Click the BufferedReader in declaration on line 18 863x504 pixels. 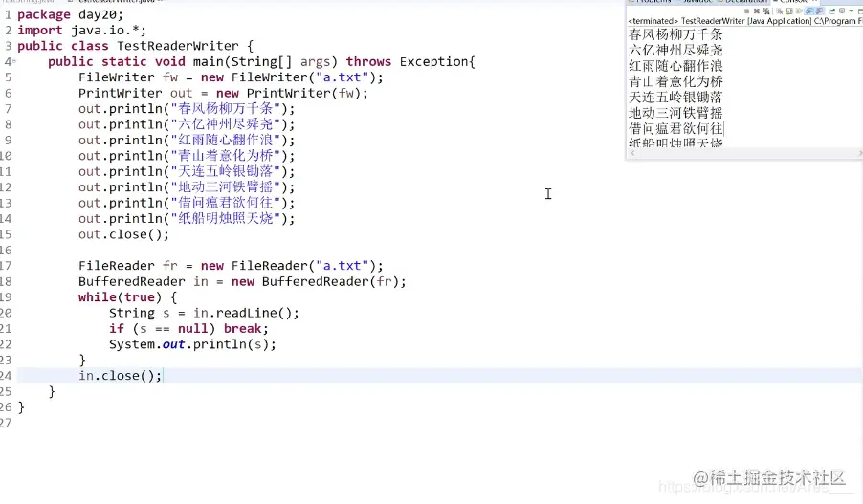(242, 281)
